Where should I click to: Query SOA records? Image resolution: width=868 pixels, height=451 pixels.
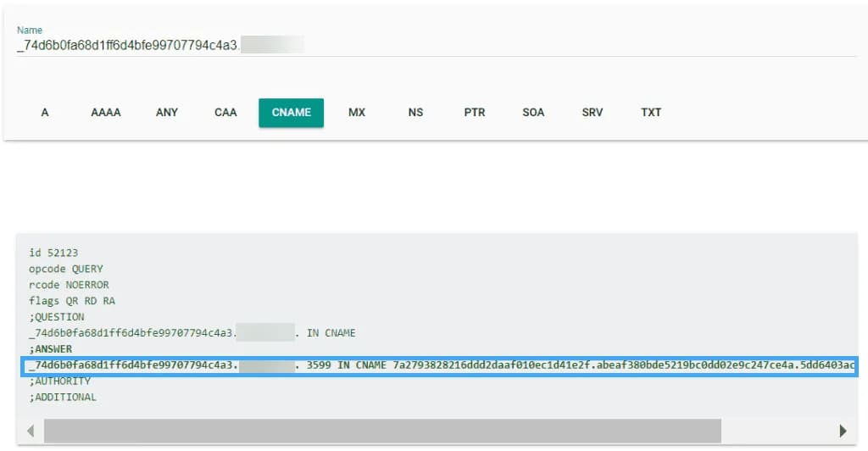point(533,112)
